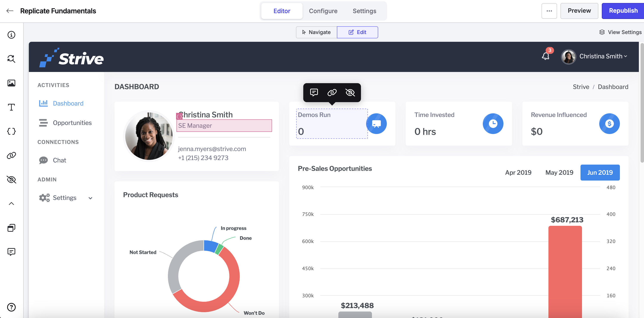
Task: Click the back arrow beside Replicate Fundamentals
Action: (x=10, y=11)
